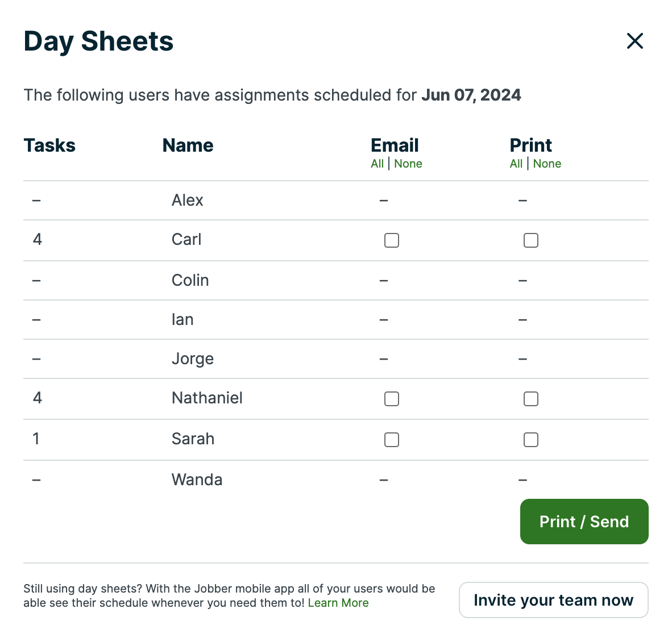Click Carl's name in the list
This screenshot has height=642, width=672.
pos(186,240)
